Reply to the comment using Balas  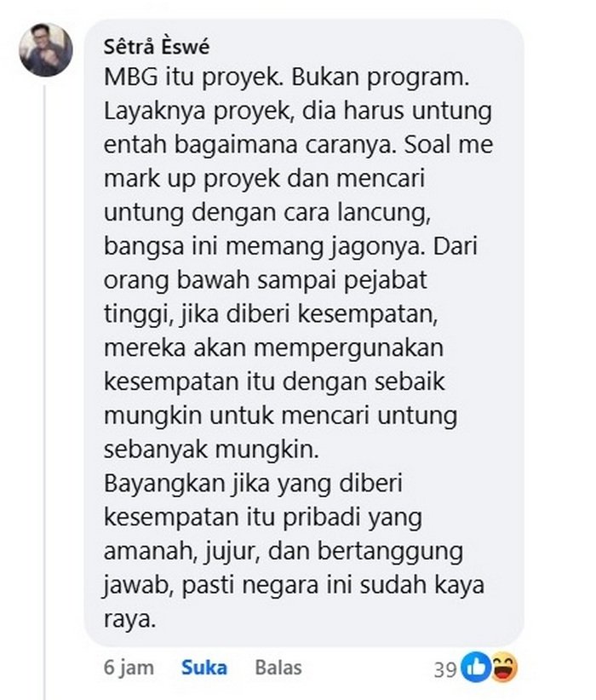(278, 668)
